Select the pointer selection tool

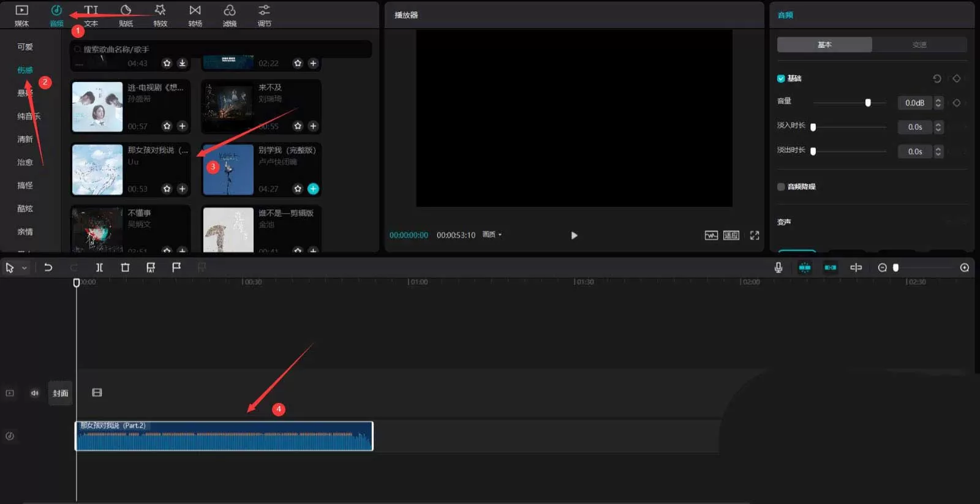[10, 268]
